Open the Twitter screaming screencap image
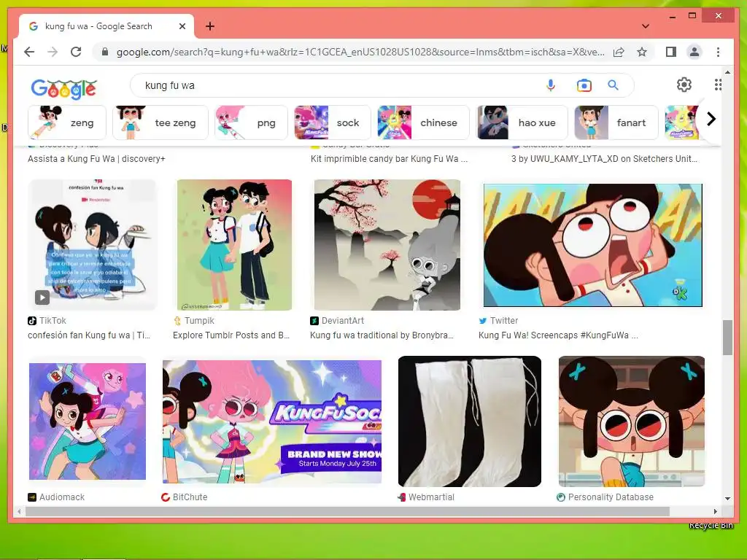 pyautogui.click(x=593, y=245)
